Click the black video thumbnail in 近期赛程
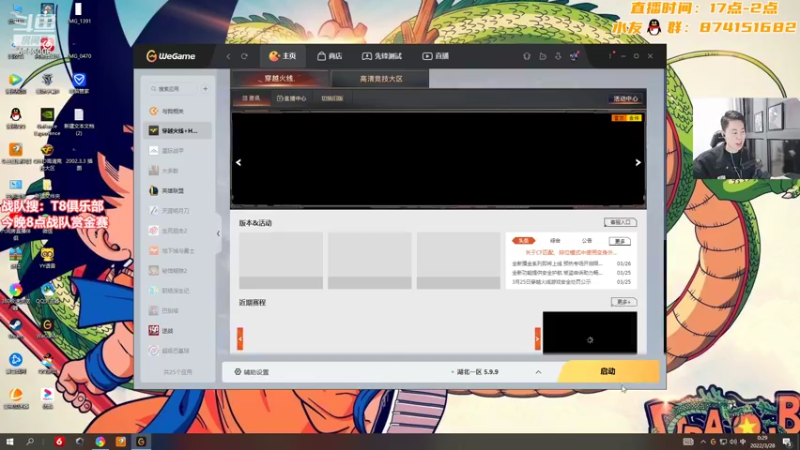 coord(590,332)
